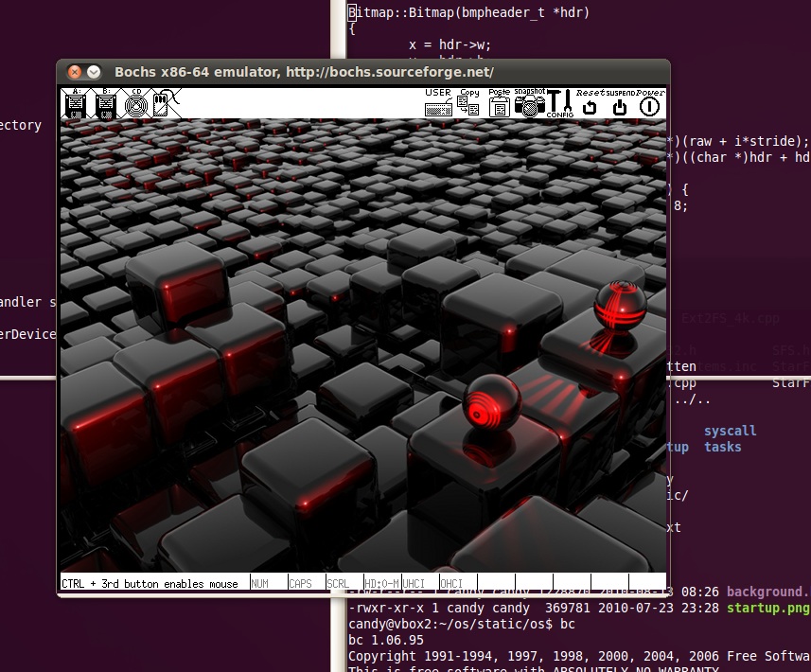The width and height of the screenshot is (811, 672).
Task: Click the Power icon in Bochs toolbar
Action: [x=649, y=102]
